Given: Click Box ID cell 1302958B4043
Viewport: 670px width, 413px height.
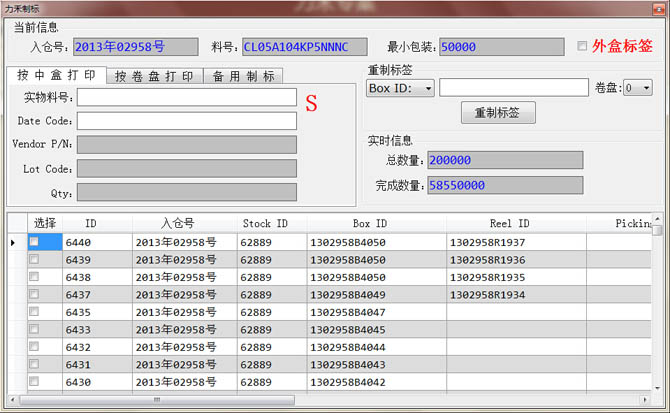Looking at the screenshot, I should pyautogui.click(x=376, y=364).
